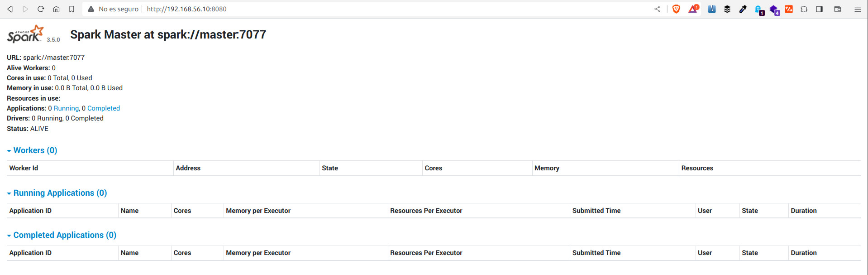Image resolution: width=868 pixels, height=275 pixels.
Task: Follow the Completed applications link
Action: (x=104, y=108)
